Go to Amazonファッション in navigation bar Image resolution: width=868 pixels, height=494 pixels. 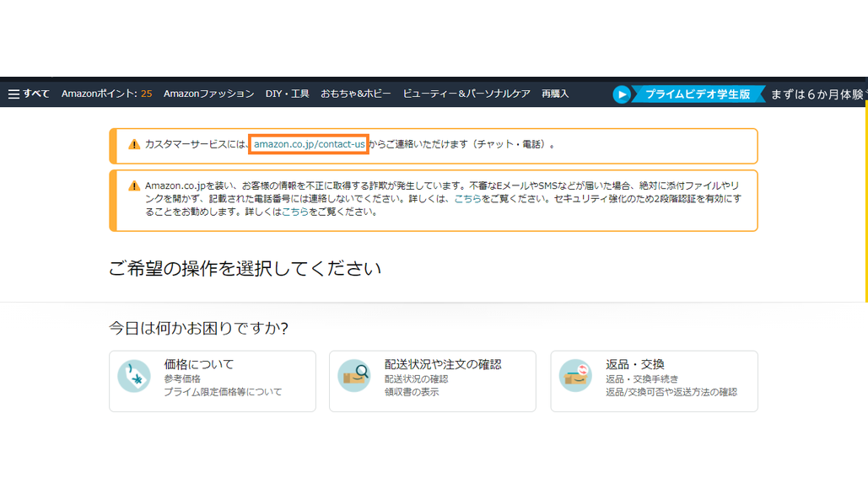coord(208,94)
